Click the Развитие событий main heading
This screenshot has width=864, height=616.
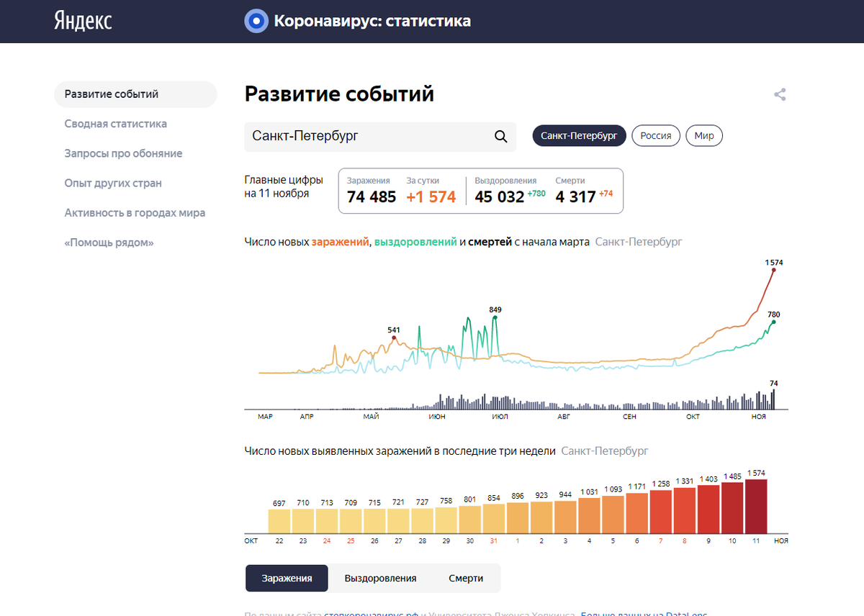tap(339, 94)
